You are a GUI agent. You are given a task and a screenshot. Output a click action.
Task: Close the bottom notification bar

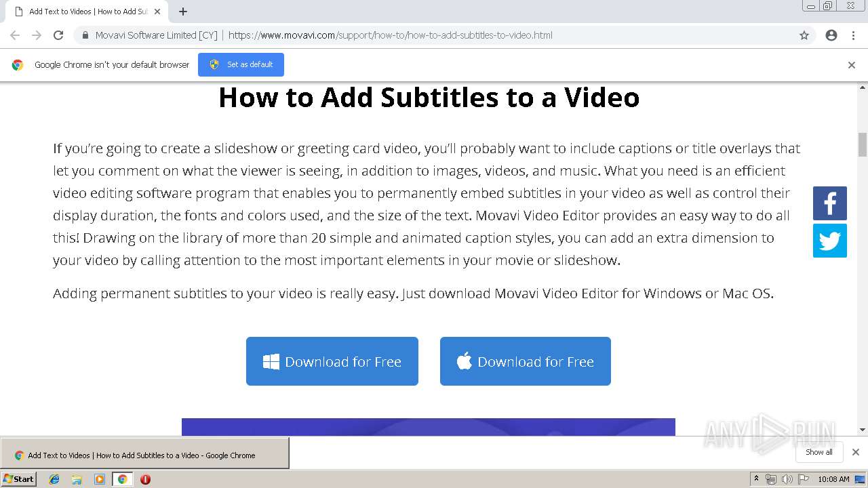(856, 452)
